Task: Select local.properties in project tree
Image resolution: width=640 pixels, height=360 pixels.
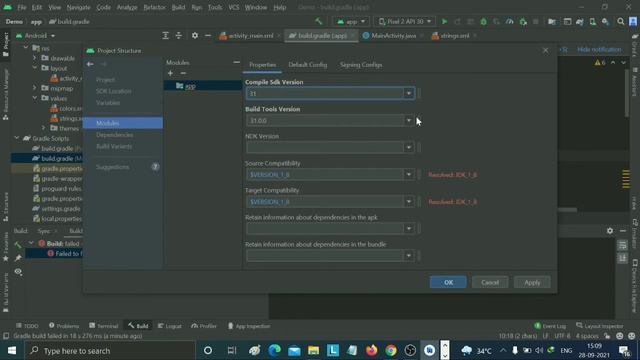Action: [x=57, y=218]
